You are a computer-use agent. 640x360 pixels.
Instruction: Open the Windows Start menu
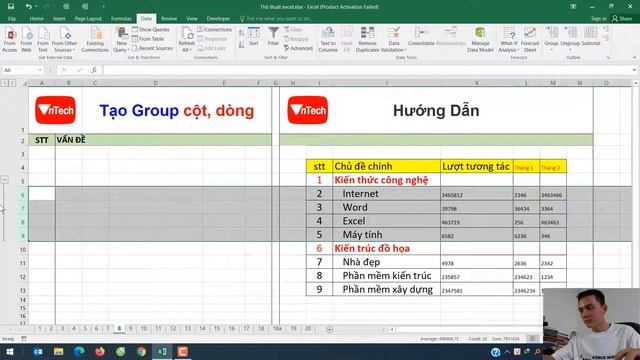pyautogui.click(x=9, y=351)
